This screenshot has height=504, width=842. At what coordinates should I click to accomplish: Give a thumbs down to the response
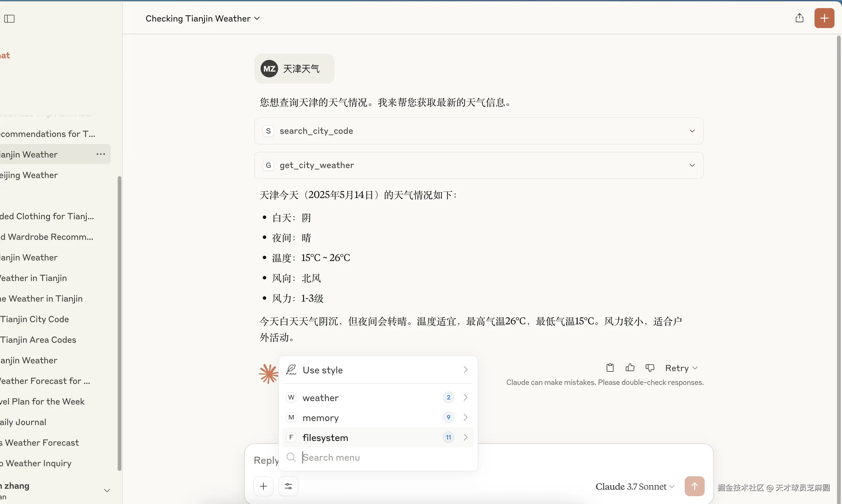(x=650, y=368)
